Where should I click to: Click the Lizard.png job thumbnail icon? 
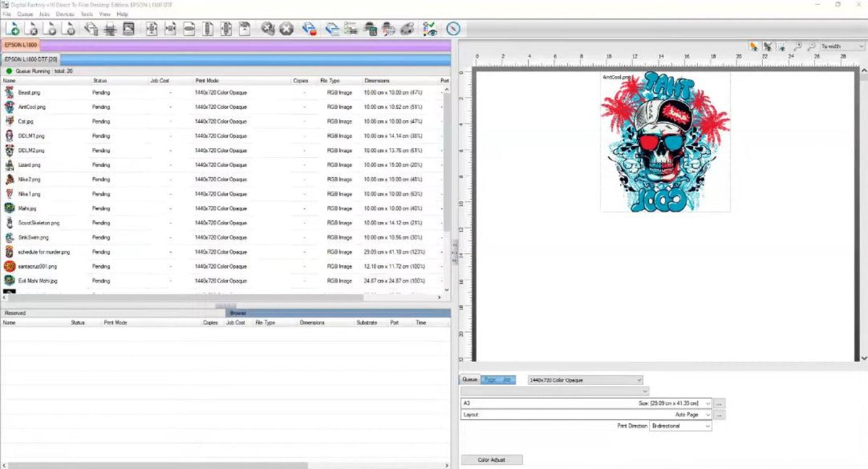pos(9,165)
